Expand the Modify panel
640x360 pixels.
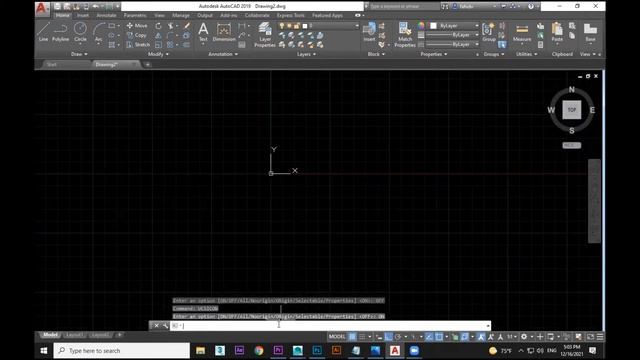[158, 54]
